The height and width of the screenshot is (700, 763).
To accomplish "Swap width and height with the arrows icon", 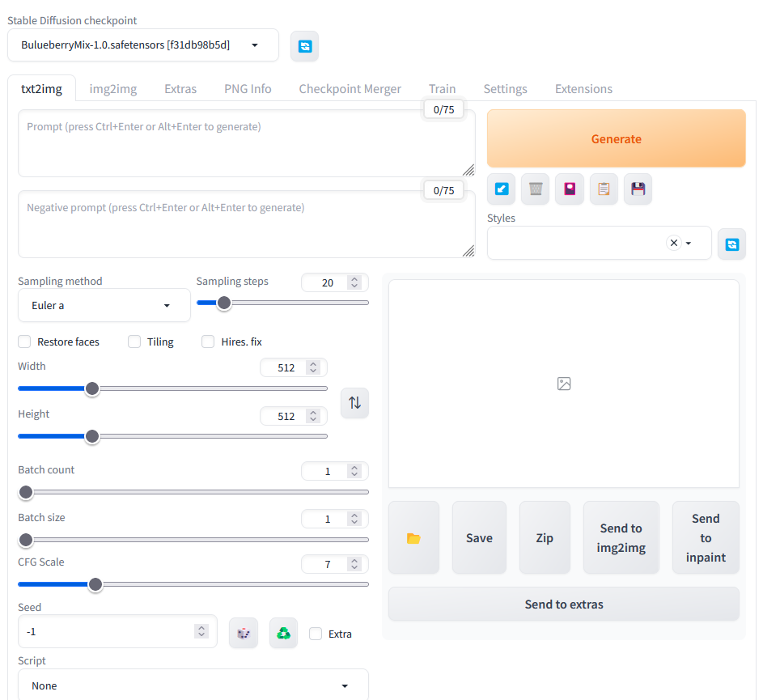I will (354, 402).
